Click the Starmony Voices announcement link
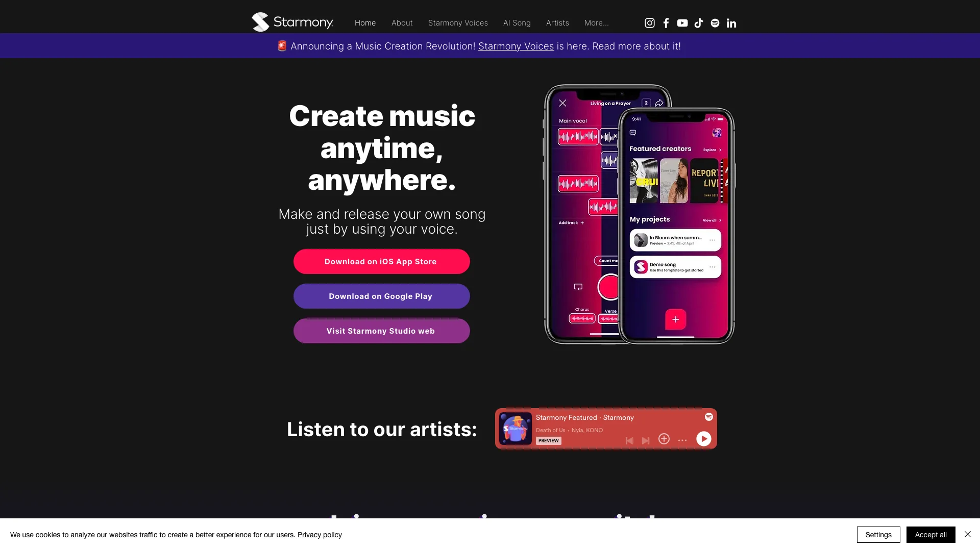The image size is (980, 551). point(516,46)
